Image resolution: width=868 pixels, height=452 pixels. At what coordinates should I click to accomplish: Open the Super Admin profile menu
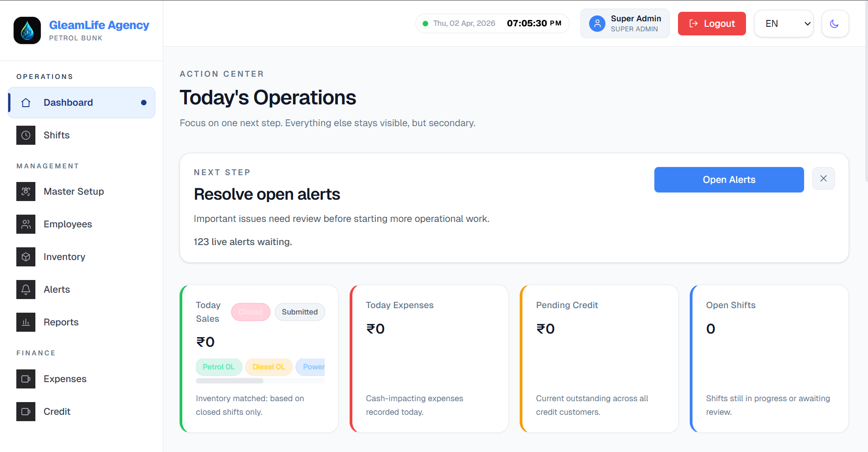tap(624, 24)
